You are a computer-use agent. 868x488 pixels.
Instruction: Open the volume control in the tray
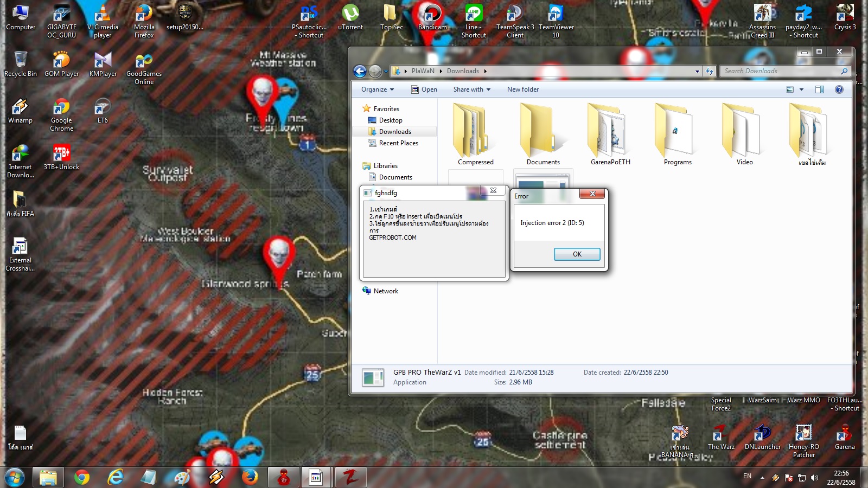[x=814, y=478]
